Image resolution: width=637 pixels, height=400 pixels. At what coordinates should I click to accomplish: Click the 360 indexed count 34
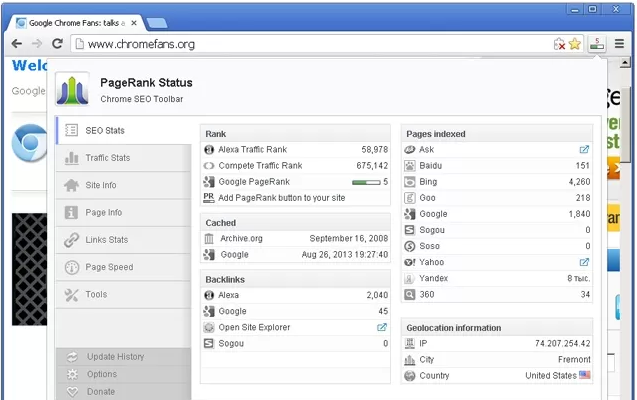[585, 294]
